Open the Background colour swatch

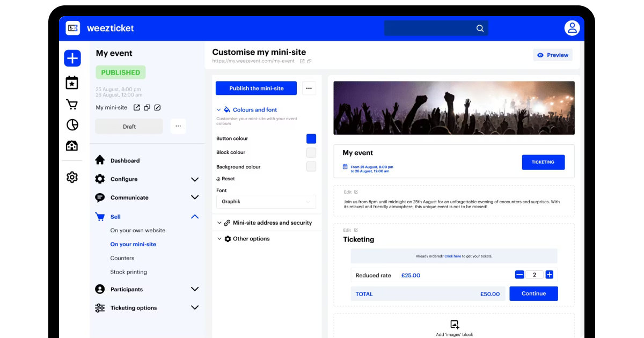click(x=311, y=167)
